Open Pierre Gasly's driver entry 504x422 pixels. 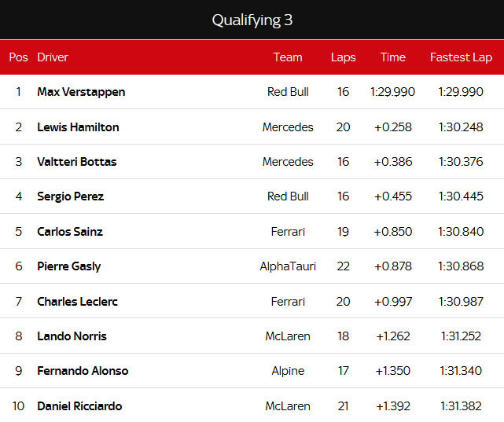coord(69,266)
